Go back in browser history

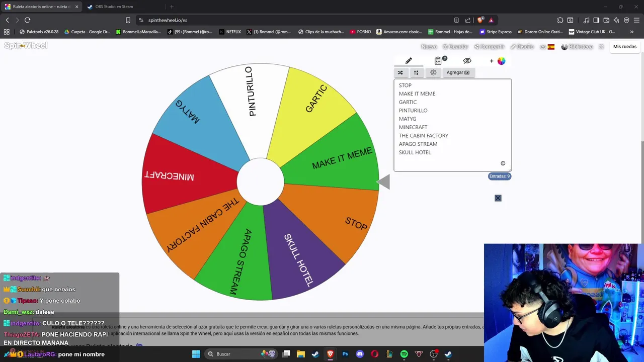(x=7, y=20)
